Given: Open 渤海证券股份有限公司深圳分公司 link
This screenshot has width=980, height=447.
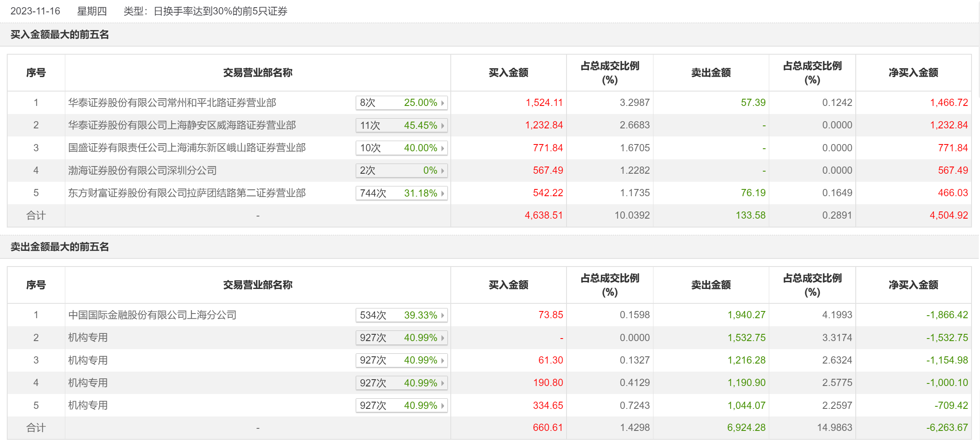Looking at the screenshot, I should click(x=142, y=171).
